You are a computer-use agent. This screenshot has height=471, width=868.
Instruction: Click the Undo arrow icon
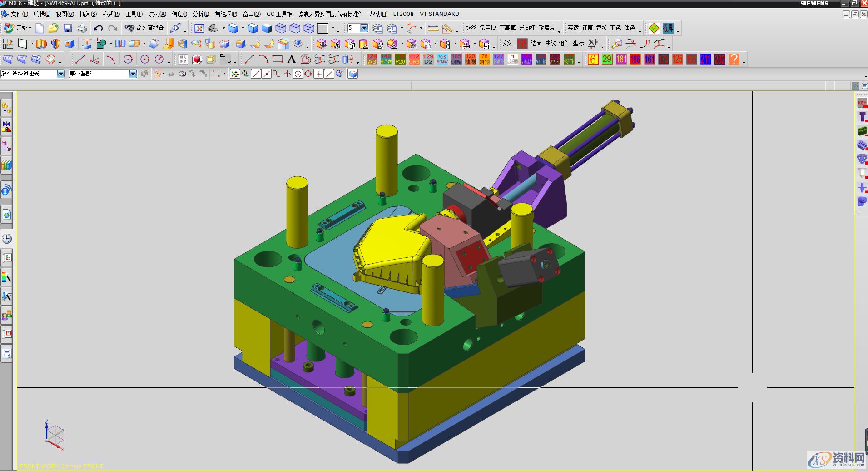coord(98,29)
